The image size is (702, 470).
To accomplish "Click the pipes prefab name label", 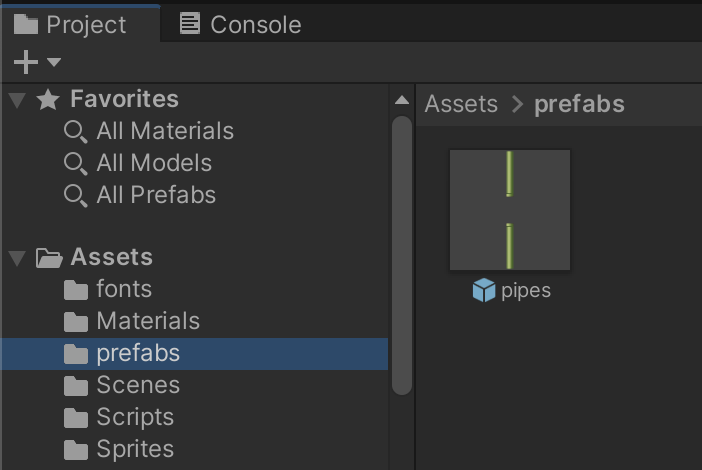I will (526, 291).
